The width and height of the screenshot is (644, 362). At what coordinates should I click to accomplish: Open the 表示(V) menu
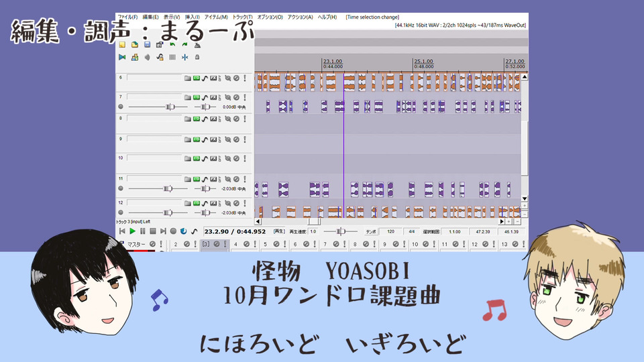tap(172, 17)
